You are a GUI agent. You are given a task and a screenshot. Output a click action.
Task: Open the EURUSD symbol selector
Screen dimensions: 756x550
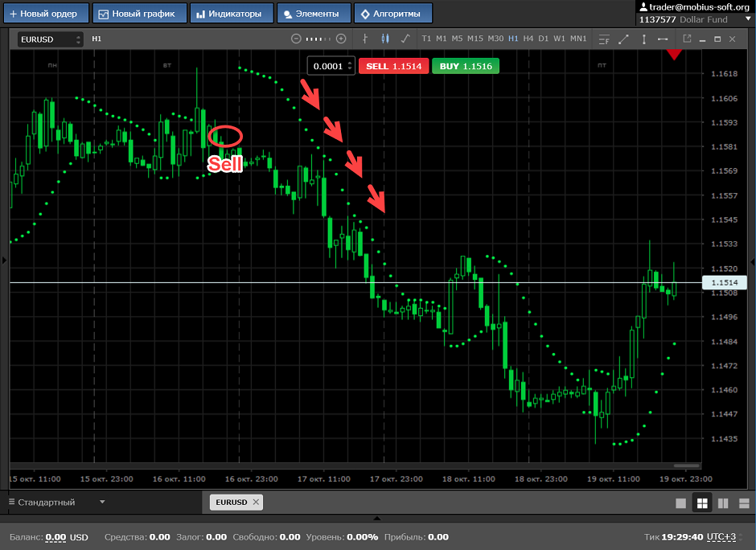tap(50, 39)
